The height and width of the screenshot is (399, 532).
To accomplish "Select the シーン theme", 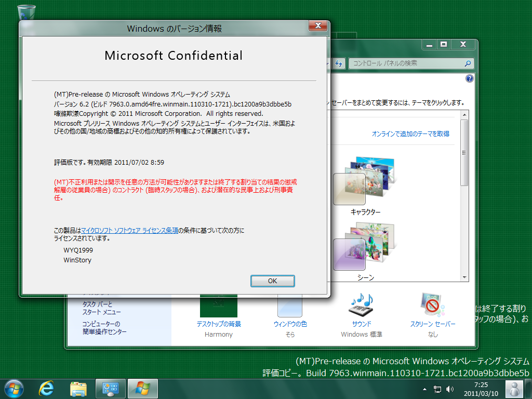I will click(365, 251).
